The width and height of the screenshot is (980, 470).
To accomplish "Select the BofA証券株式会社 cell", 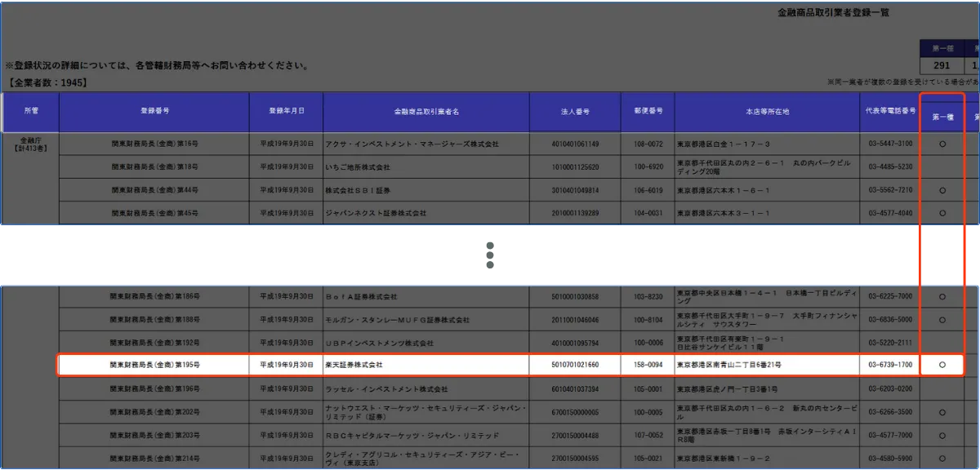I will pyautogui.click(x=361, y=296).
